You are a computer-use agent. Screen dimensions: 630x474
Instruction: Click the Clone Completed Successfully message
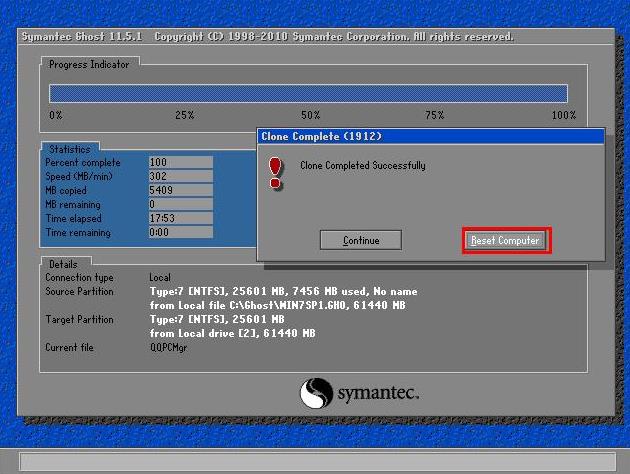pos(363,165)
